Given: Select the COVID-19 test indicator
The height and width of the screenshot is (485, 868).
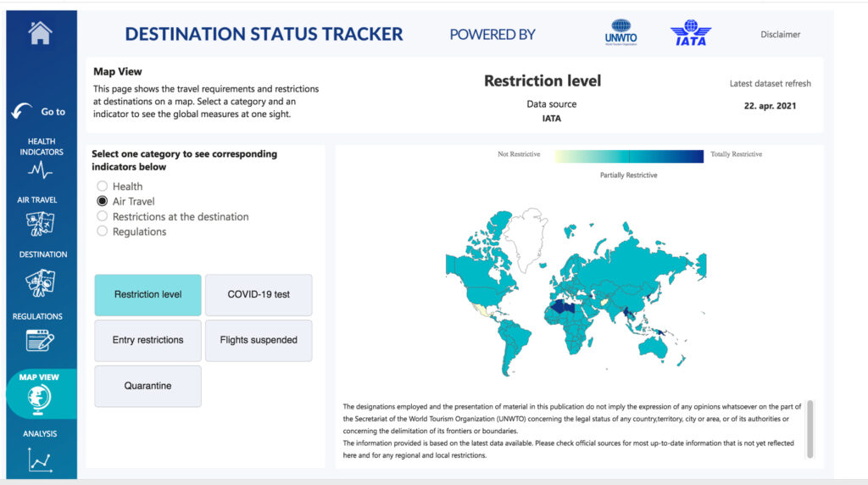Looking at the screenshot, I should click(259, 294).
